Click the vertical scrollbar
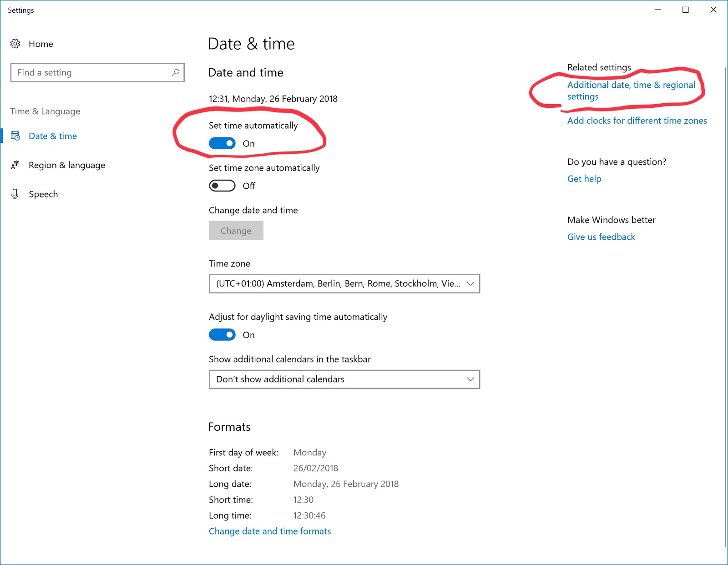The height and width of the screenshot is (565, 728). coord(725,307)
